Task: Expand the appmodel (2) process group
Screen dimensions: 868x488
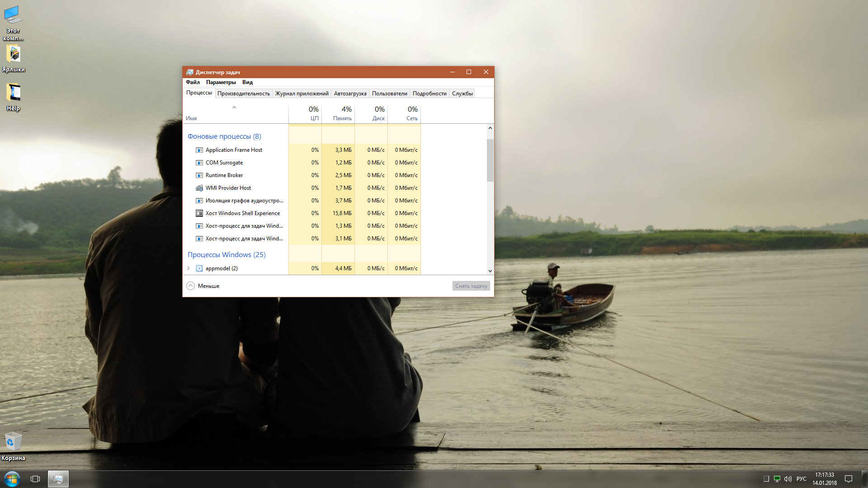Action: 189,268
